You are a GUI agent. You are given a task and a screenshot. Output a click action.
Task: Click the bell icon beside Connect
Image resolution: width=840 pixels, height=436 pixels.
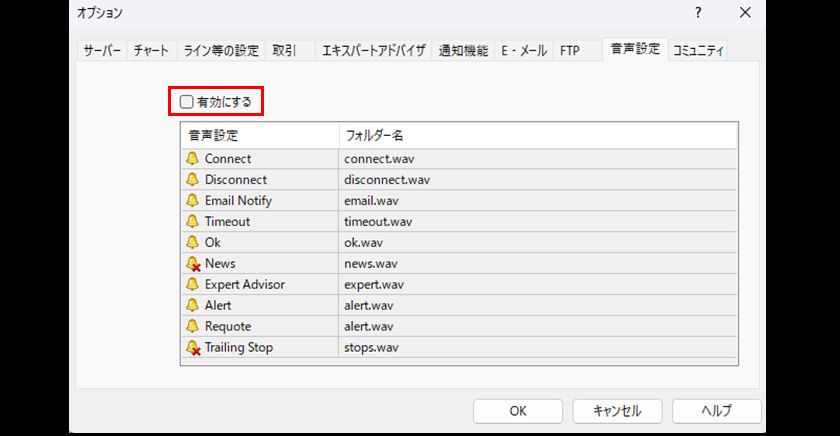[x=193, y=159]
